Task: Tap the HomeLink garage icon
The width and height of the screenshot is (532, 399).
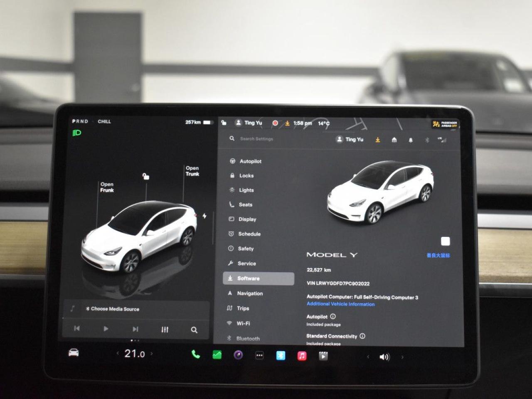Action: [394, 140]
